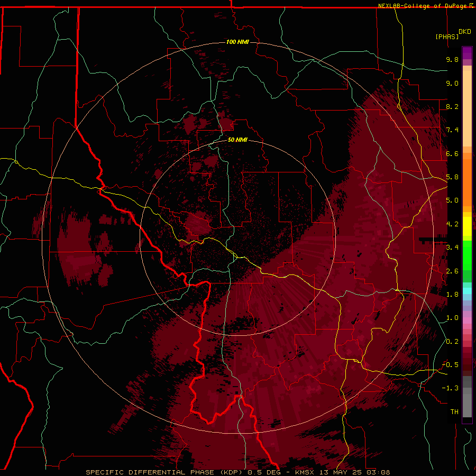Screen dimensions: 476x476
Task: Click the SPECIFIC DIFFERENTIAL PHASE (KDP) title text
Action: click(164, 472)
